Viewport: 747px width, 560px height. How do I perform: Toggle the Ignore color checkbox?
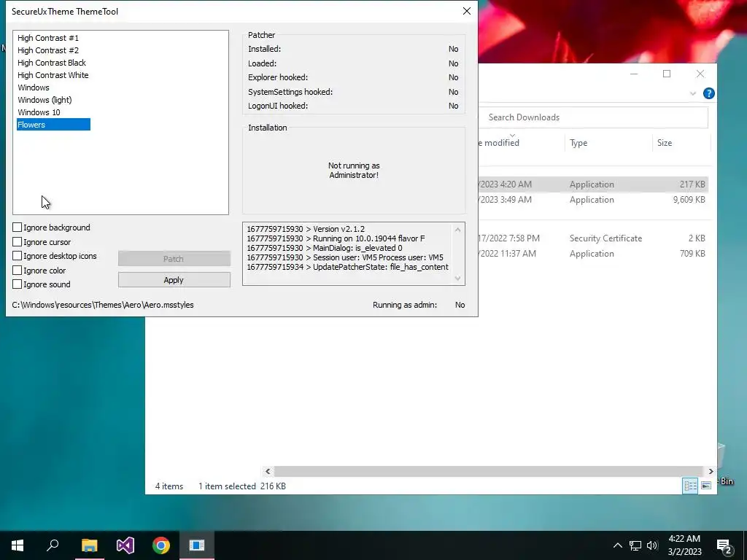(x=18, y=270)
